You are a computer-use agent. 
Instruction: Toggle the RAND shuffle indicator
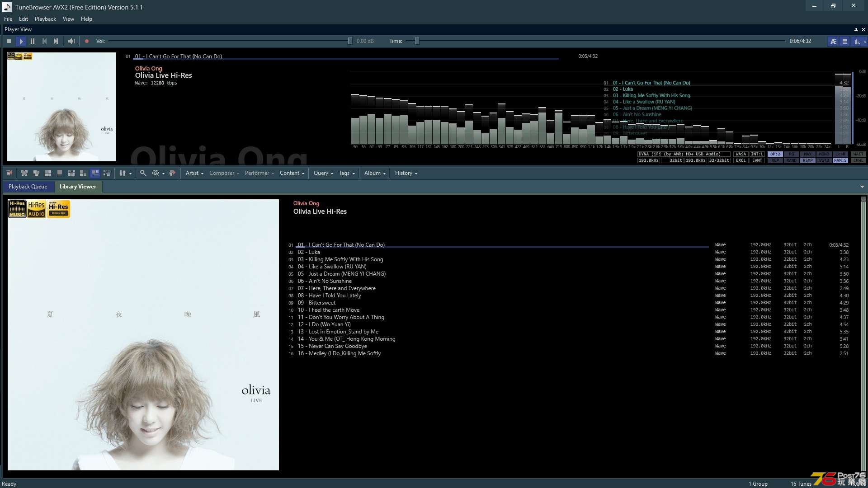(x=791, y=160)
